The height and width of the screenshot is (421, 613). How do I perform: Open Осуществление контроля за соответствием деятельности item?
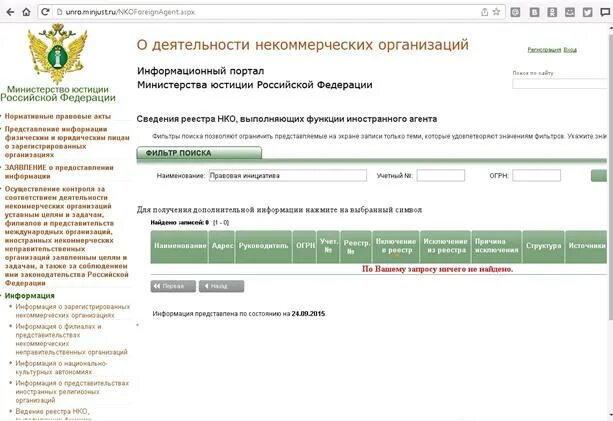click(66, 236)
